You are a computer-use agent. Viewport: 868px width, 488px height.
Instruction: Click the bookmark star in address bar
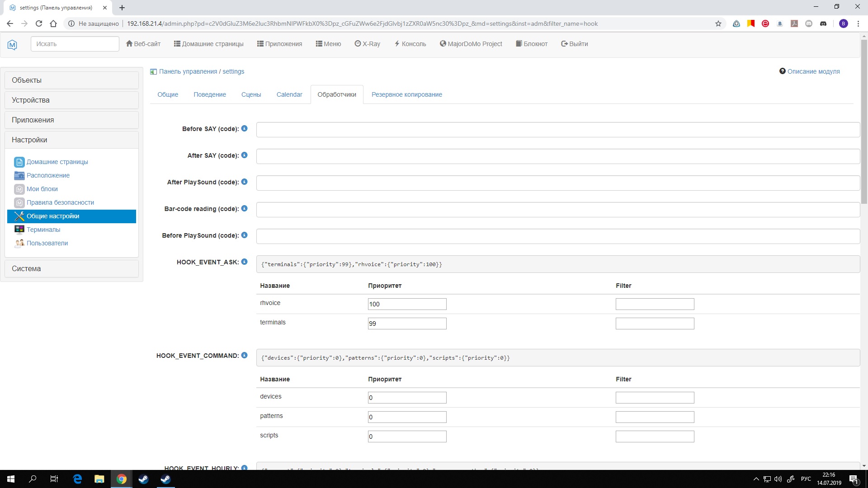pyautogui.click(x=718, y=23)
